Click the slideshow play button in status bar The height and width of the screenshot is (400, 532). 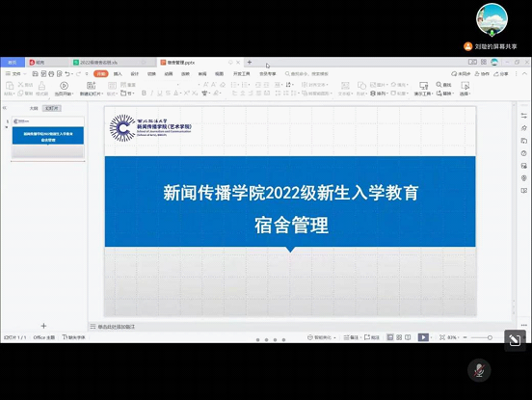pos(423,337)
